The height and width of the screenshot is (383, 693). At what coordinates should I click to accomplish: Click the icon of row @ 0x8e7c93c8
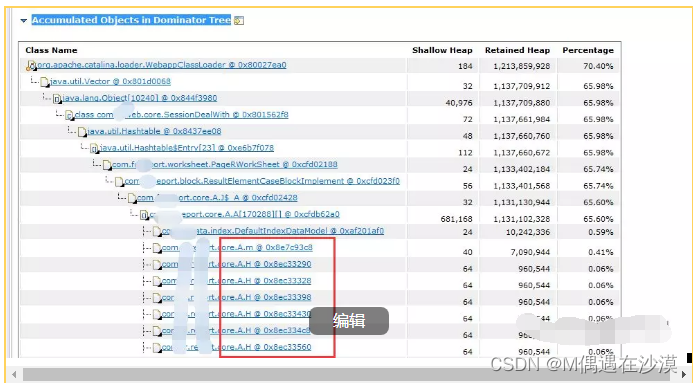point(157,248)
